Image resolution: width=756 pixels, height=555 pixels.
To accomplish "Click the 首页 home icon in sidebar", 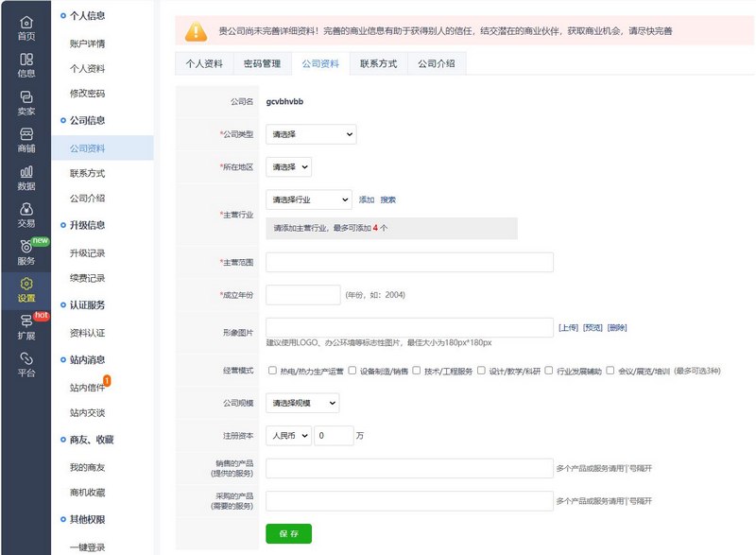I will pyautogui.click(x=26, y=22).
